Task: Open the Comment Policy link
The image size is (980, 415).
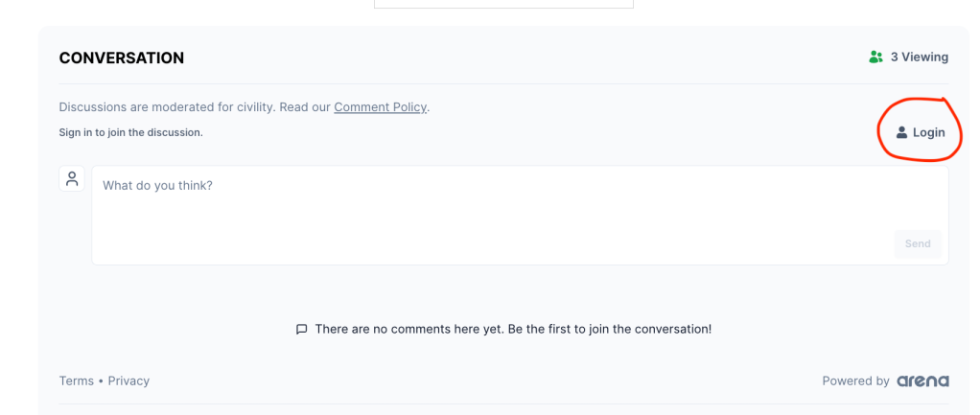Action: pyautogui.click(x=380, y=107)
